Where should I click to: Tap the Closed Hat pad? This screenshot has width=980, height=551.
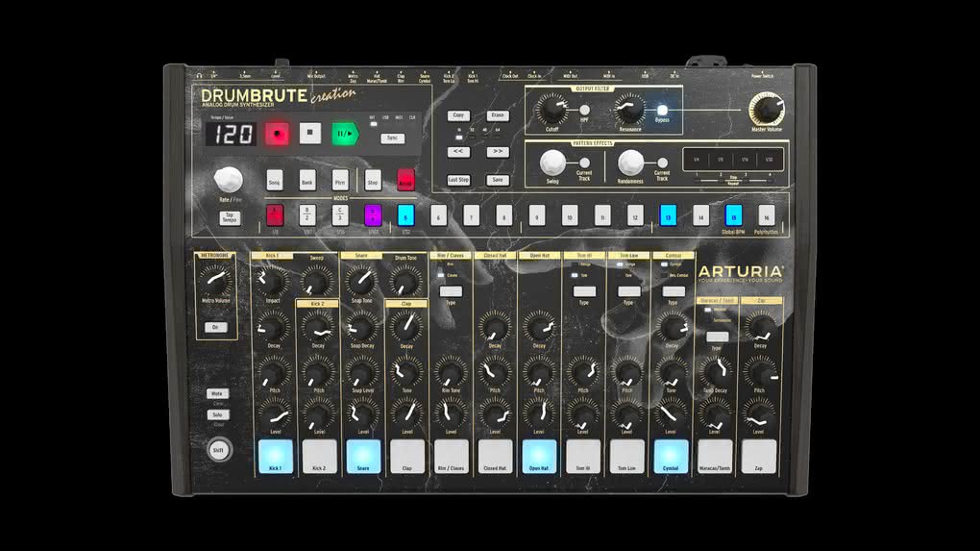click(x=495, y=457)
